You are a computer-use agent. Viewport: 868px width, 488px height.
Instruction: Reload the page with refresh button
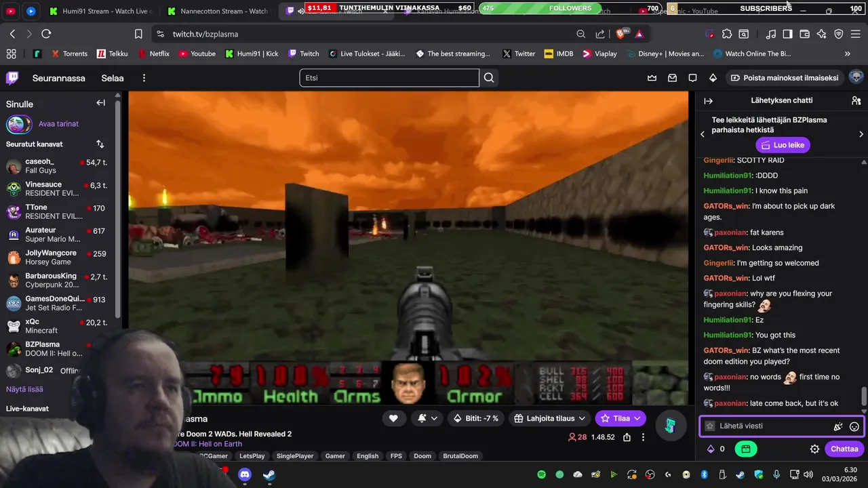(x=46, y=34)
